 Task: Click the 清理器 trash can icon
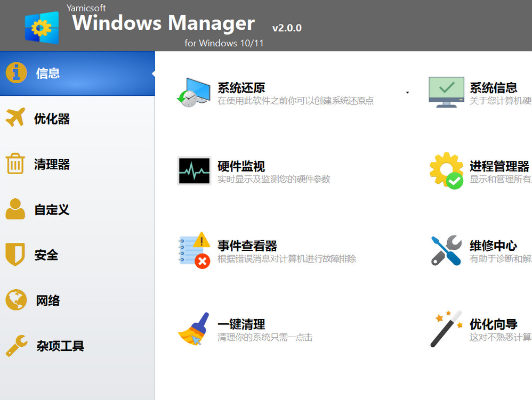15,164
